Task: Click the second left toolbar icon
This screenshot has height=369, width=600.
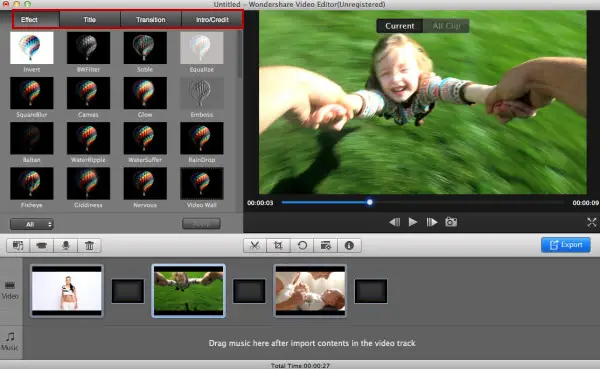Action: pyautogui.click(x=42, y=245)
